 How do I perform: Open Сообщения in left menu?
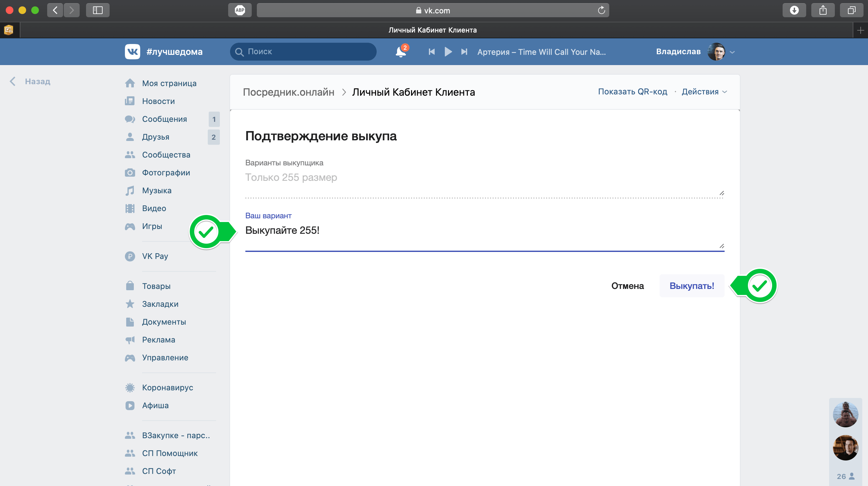tap(164, 119)
